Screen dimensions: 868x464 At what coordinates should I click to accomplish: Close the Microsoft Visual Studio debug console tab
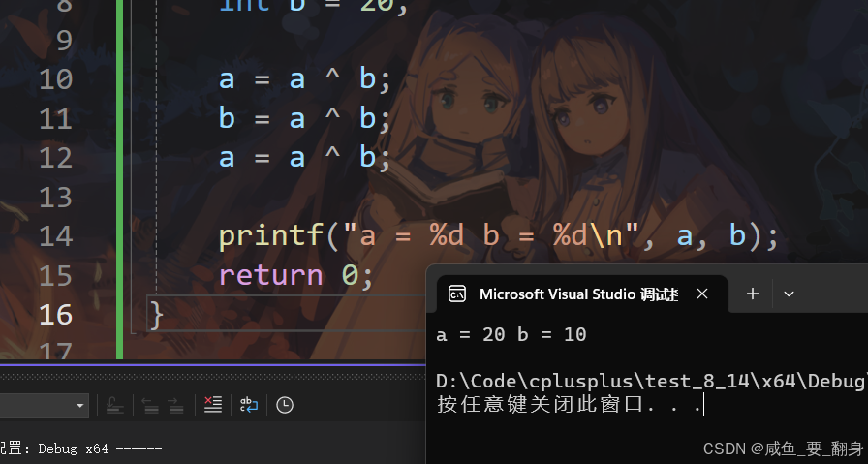[x=702, y=294]
